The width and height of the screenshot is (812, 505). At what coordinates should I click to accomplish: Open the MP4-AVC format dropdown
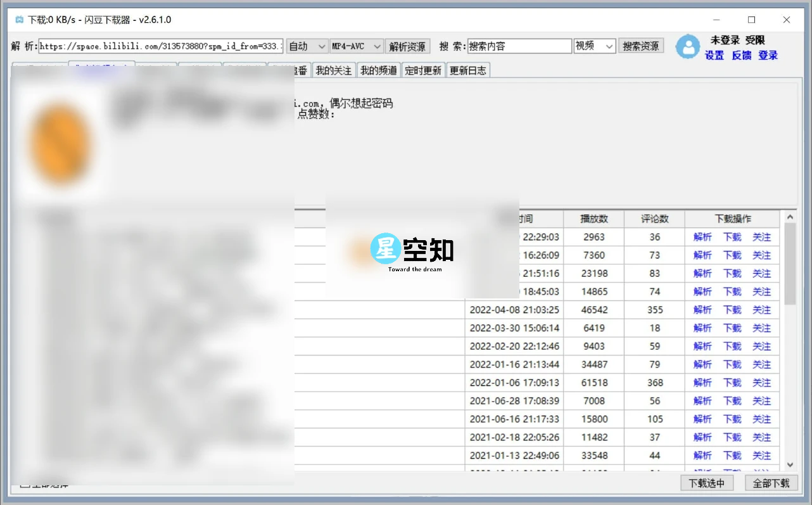coord(355,46)
